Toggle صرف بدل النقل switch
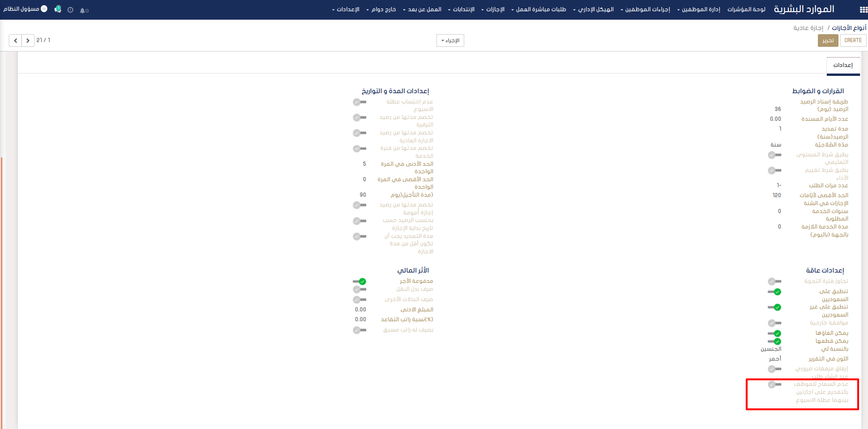Image resolution: width=868 pixels, height=429 pixels. pos(360,289)
